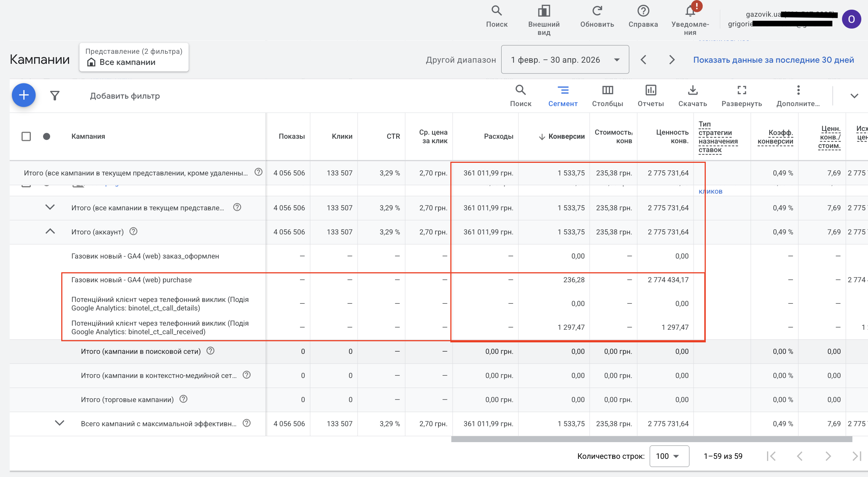The width and height of the screenshot is (868, 477).
Task: Sort by the Ценн. конв./стоим. header
Action: tap(829, 137)
